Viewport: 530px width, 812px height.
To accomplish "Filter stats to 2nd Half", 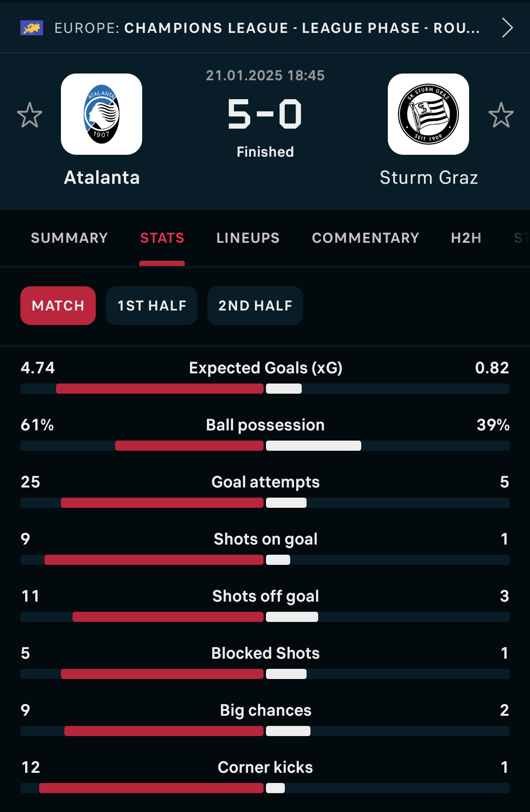I will point(255,306).
